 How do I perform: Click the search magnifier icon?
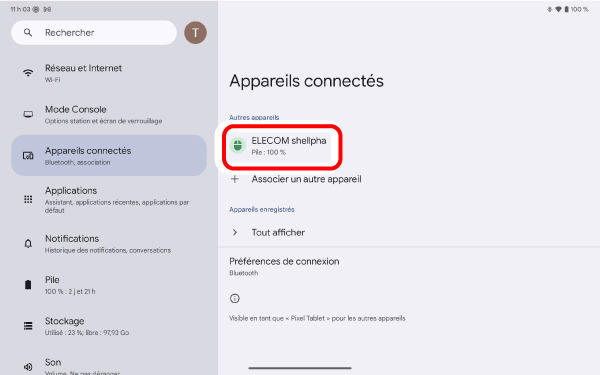tap(28, 33)
